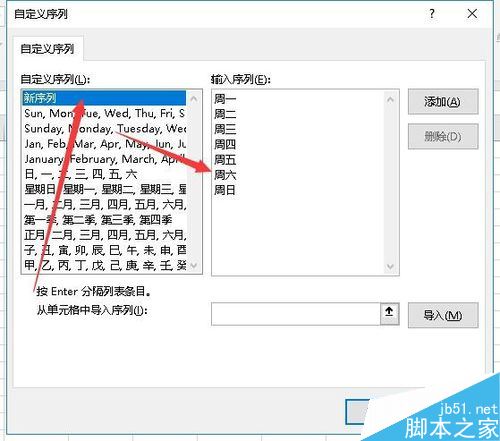Click the 导入(M) button

tap(443, 315)
